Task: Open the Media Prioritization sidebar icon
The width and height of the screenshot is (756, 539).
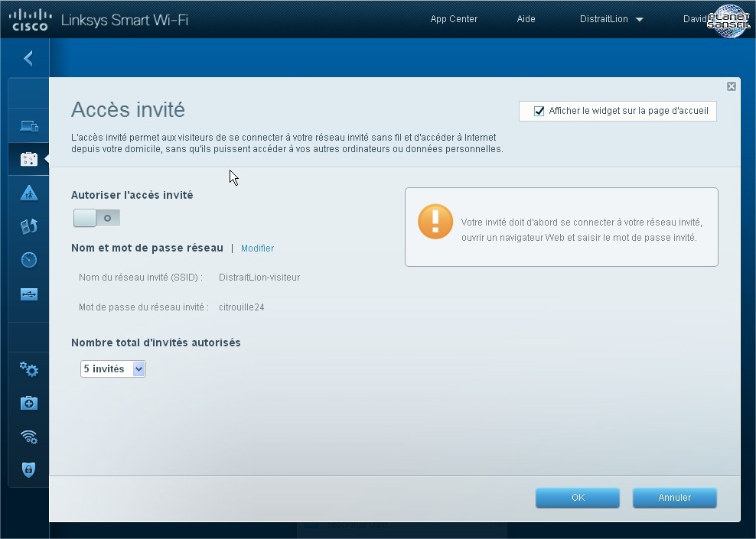Action: coord(29,226)
